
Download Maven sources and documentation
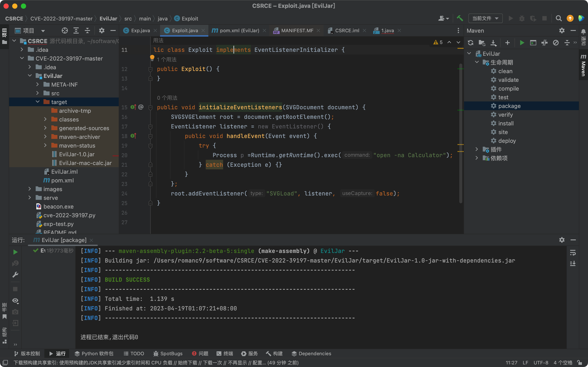coord(493,43)
